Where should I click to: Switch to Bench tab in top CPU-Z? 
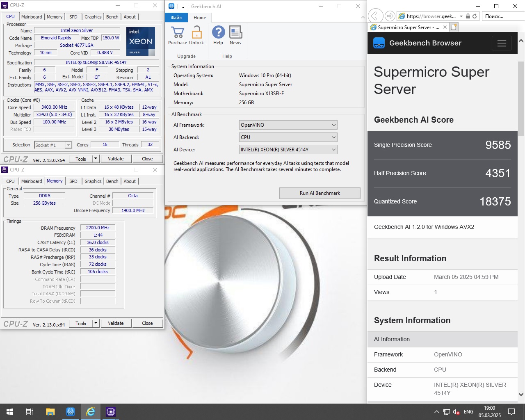click(112, 17)
